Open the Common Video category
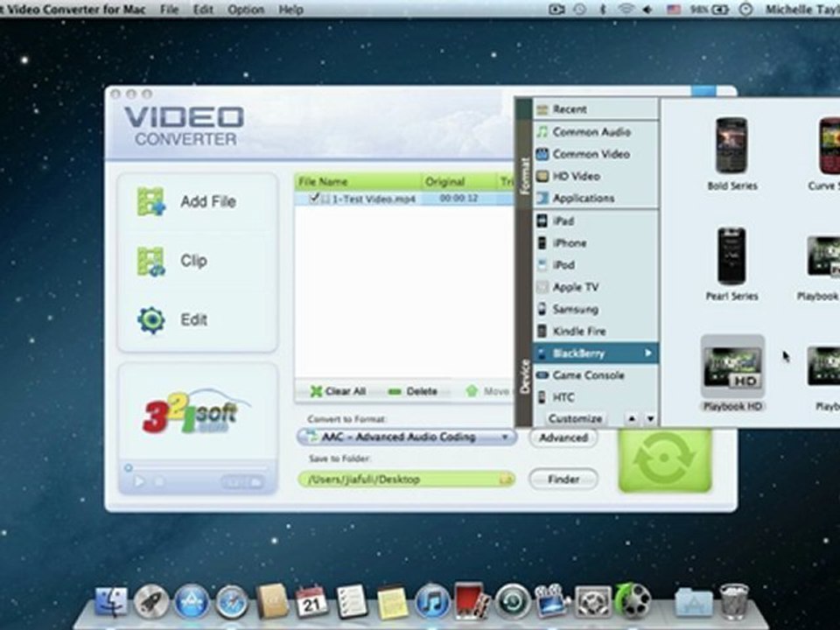Screen dimensions: 840x630 tap(596, 154)
